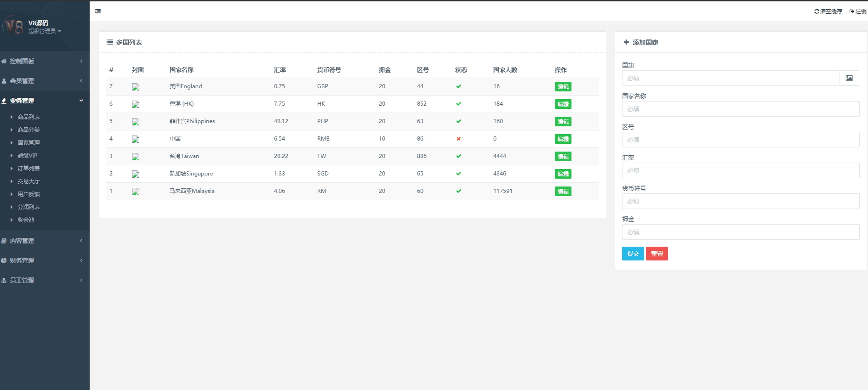Toggle the status checkmark for 新加坡Singapore
The image size is (868, 390).
458,174
